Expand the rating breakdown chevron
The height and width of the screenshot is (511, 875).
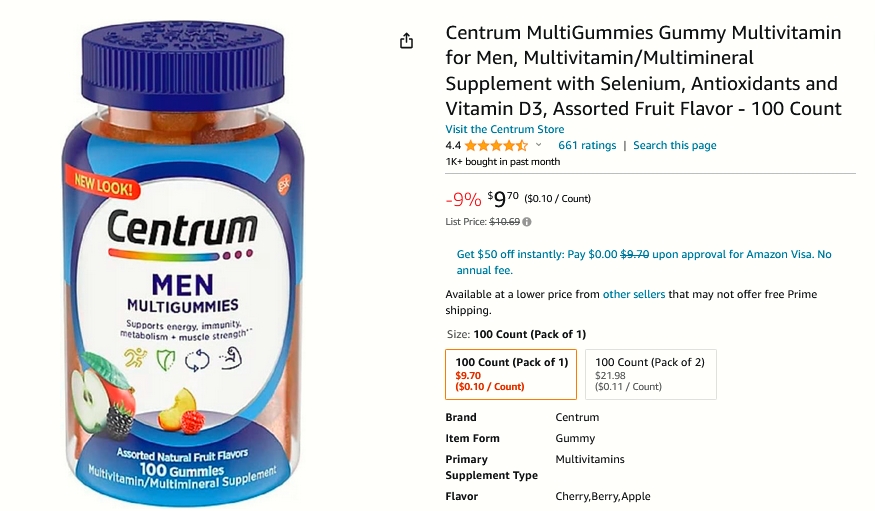[539, 145]
